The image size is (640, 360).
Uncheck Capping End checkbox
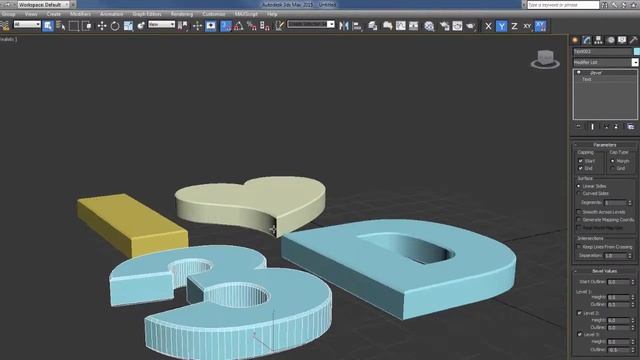[x=580, y=168]
